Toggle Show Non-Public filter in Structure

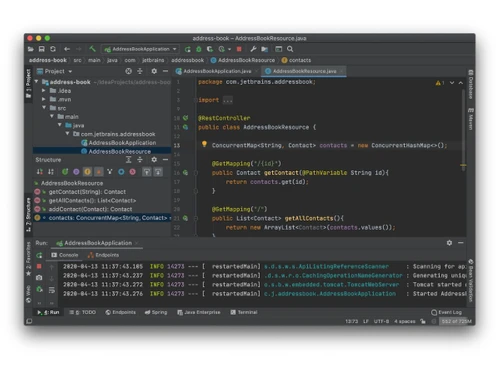[x=99, y=172]
